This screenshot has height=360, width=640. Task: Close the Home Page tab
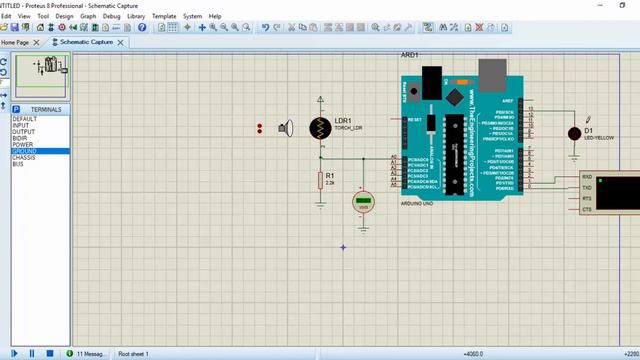tap(36, 42)
